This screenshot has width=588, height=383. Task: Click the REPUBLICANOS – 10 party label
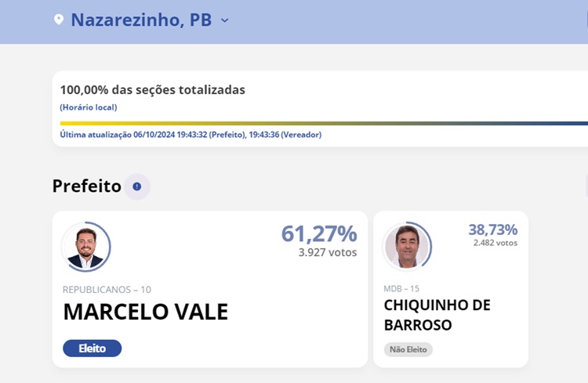pyautogui.click(x=107, y=290)
